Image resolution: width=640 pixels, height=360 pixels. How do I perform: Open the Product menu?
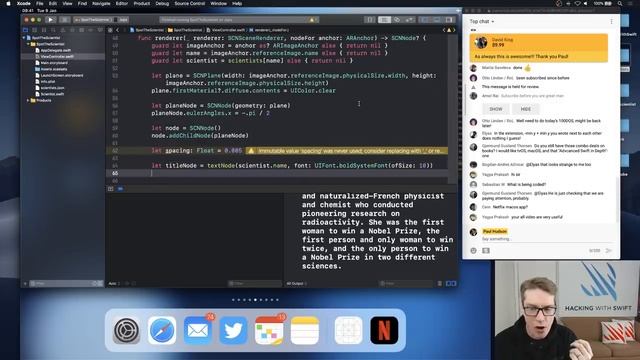coord(142,3)
